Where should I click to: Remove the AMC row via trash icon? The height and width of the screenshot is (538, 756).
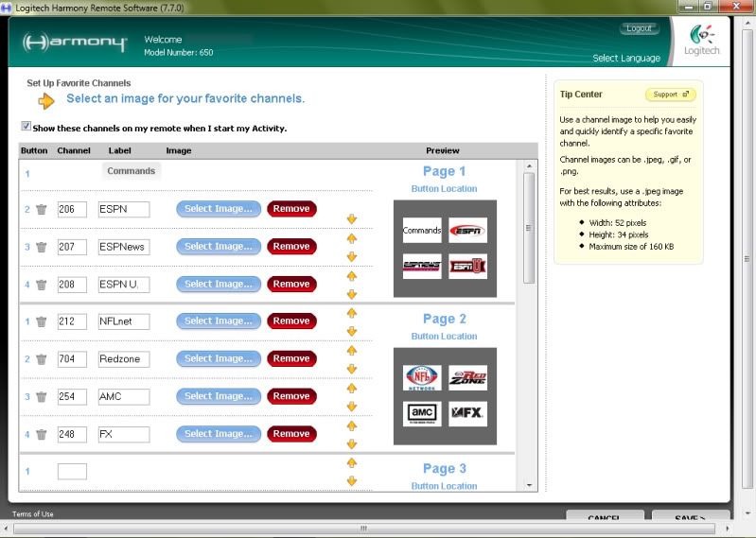click(42, 397)
